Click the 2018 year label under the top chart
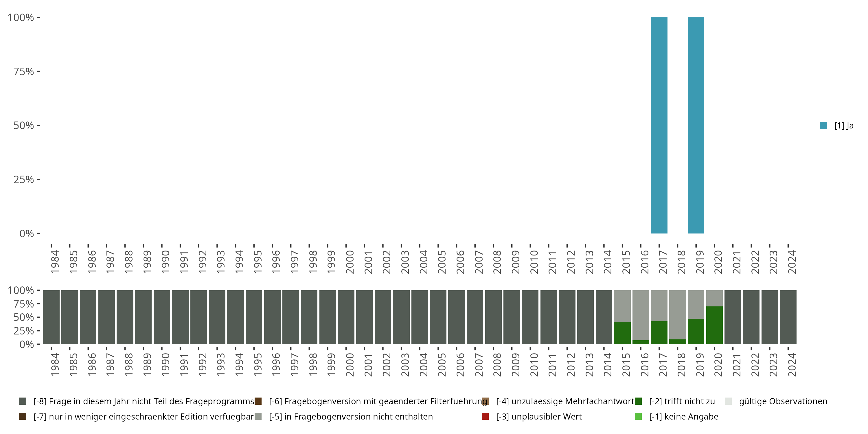The width and height of the screenshot is (868, 434). pyautogui.click(x=681, y=262)
